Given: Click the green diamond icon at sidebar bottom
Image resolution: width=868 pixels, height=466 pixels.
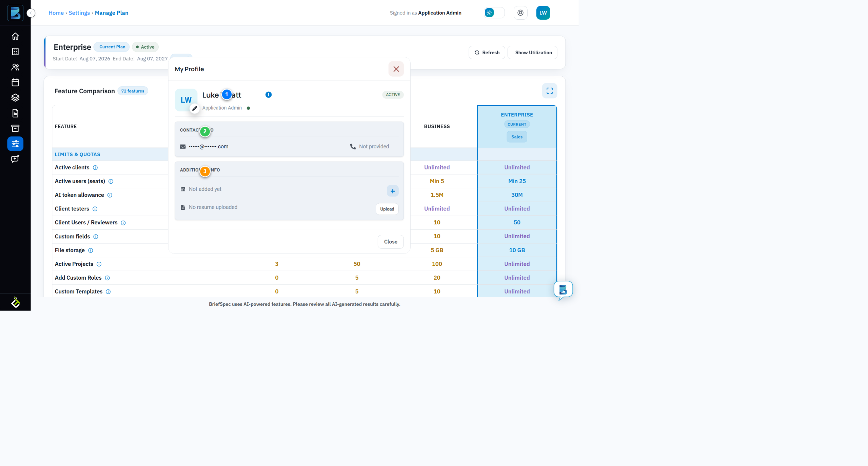Looking at the screenshot, I should [15, 302].
